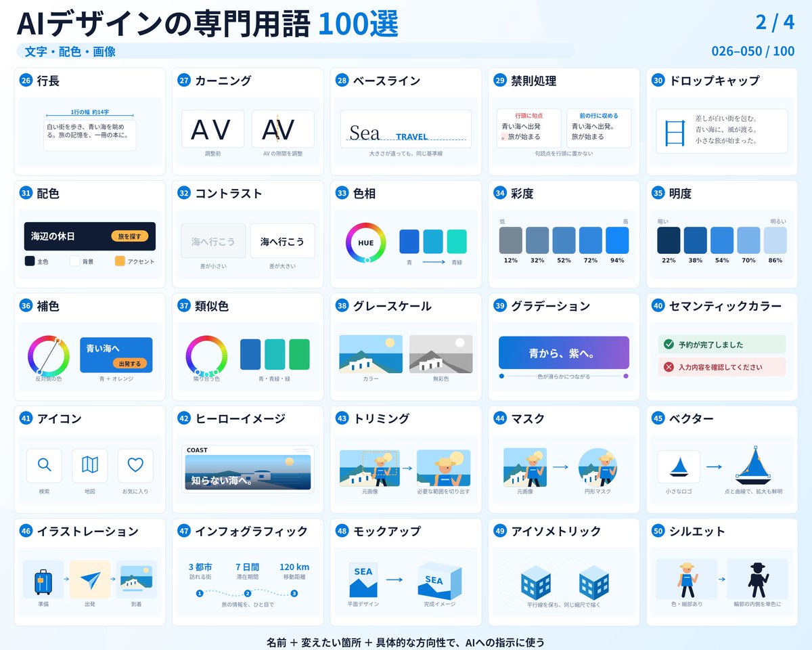Click the orange 出発する button
The height and width of the screenshot is (650, 812).
[129, 364]
